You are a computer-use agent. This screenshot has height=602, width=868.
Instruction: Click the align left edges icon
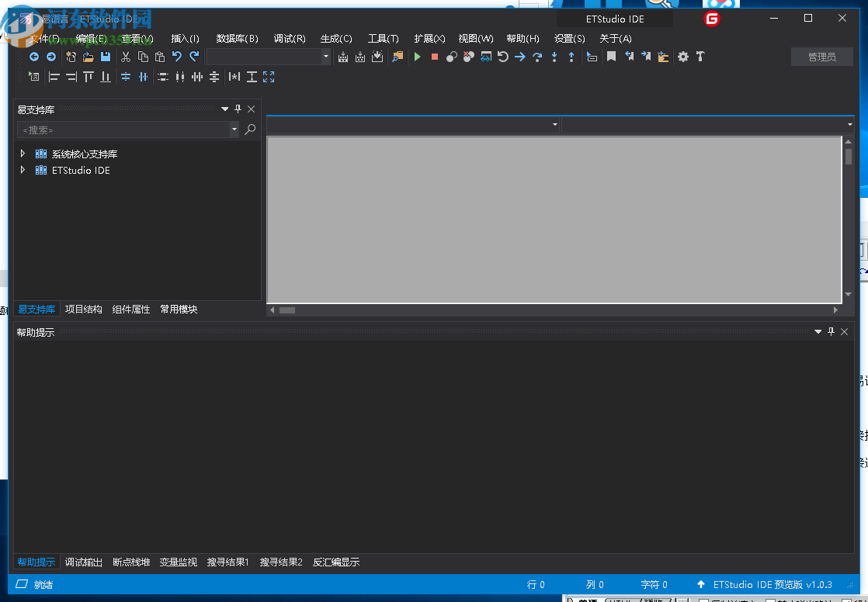click(54, 77)
